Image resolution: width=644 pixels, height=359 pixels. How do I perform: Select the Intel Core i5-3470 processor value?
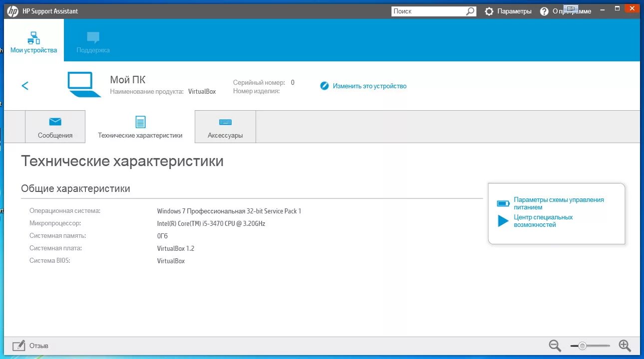[x=211, y=223]
